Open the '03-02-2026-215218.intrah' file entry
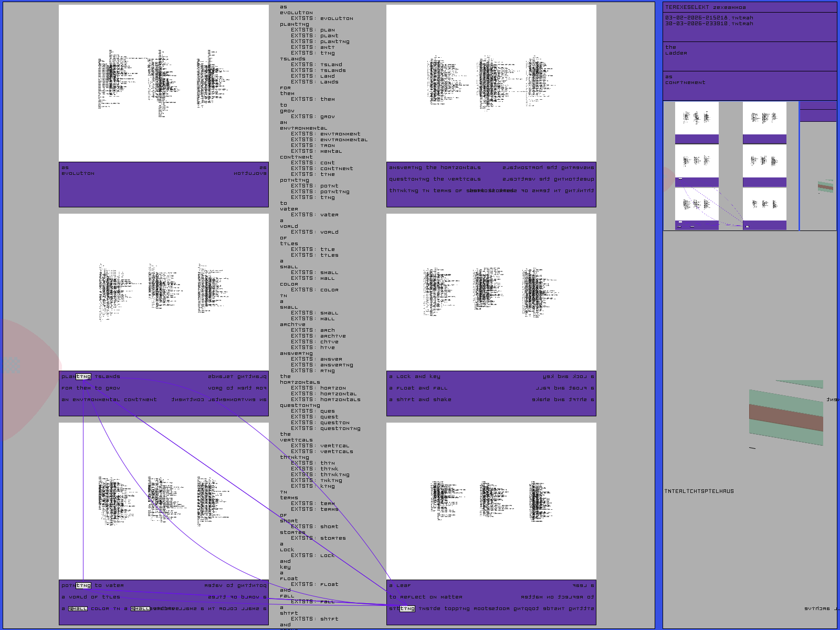The image size is (840, 630). coord(709,18)
